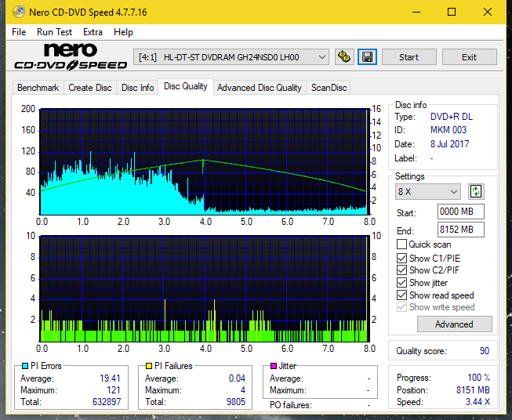Image resolution: width=512 pixels, height=420 pixels.
Task: Click the End position field 8152 MB
Action: click(461, 230)
